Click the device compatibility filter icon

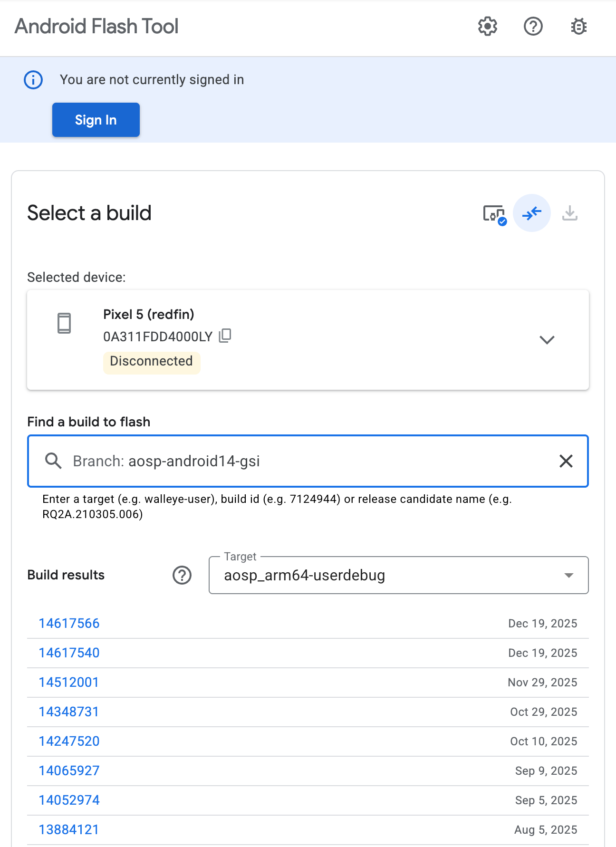click(494, 214)
